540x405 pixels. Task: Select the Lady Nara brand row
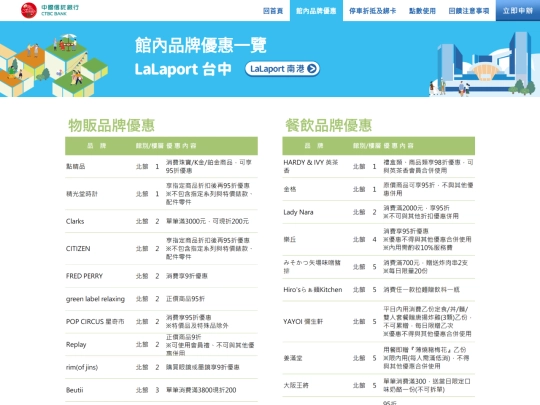coord(378,212)
